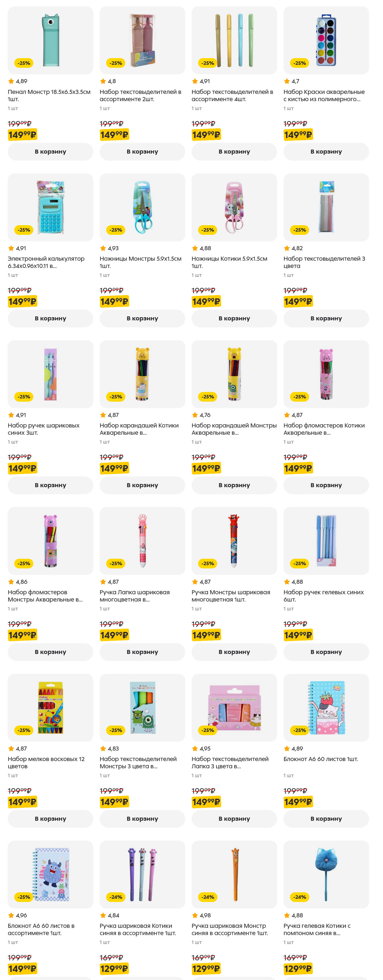Viewport: 383px width, 980px height.
Task: Click the star icon beside rating 4,98
Action: pyautogui.click(x=195, y=915)
